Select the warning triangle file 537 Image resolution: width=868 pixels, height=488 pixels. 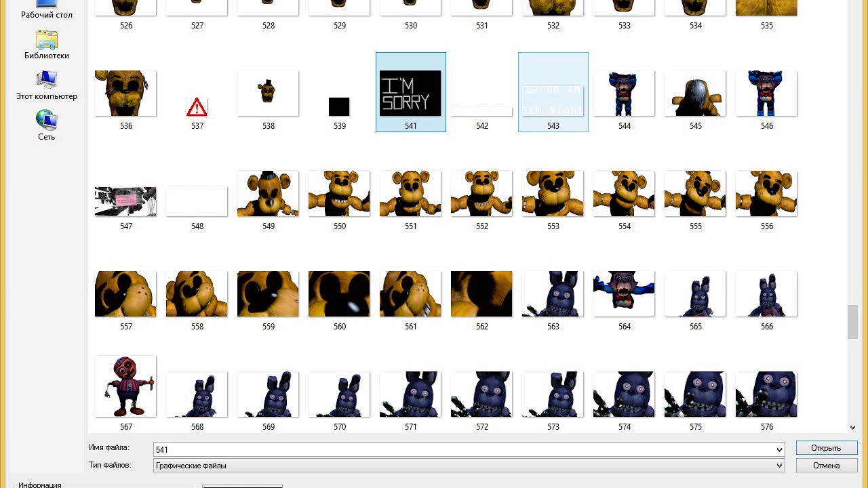tap(197, 106)
